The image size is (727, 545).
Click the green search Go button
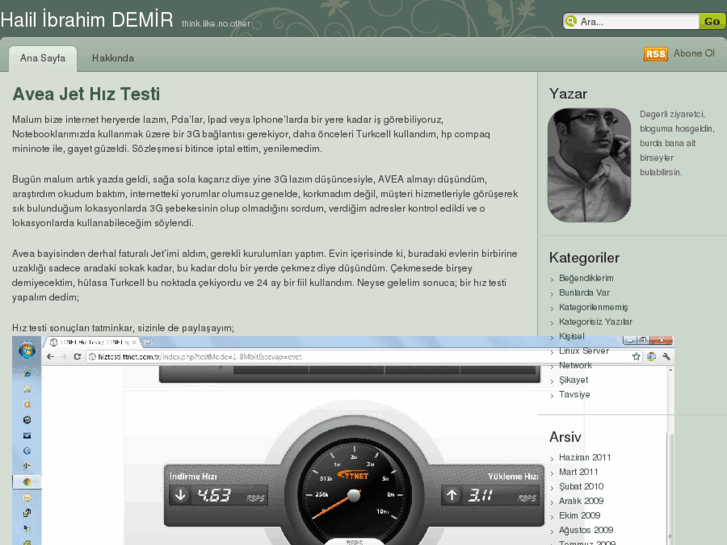tap(712, 21)
